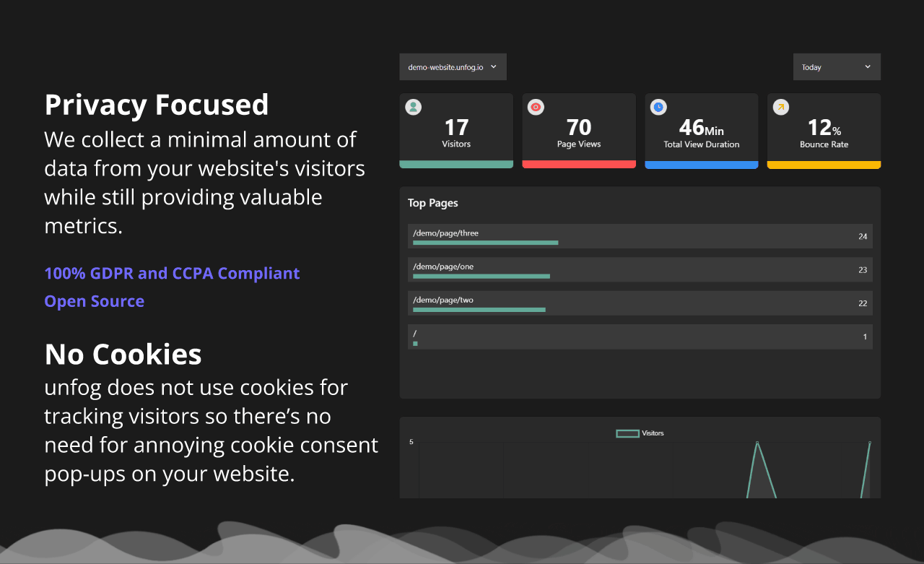The image size is (924, 564).
Task: Click the /demo/page/three row
Action: click(640, 236)
